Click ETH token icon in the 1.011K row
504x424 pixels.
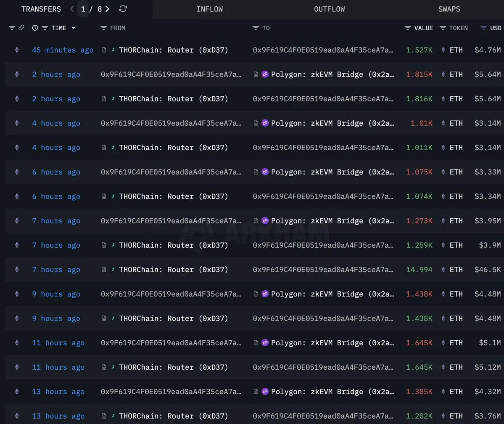pyautogui.click(x=443, y=148)
